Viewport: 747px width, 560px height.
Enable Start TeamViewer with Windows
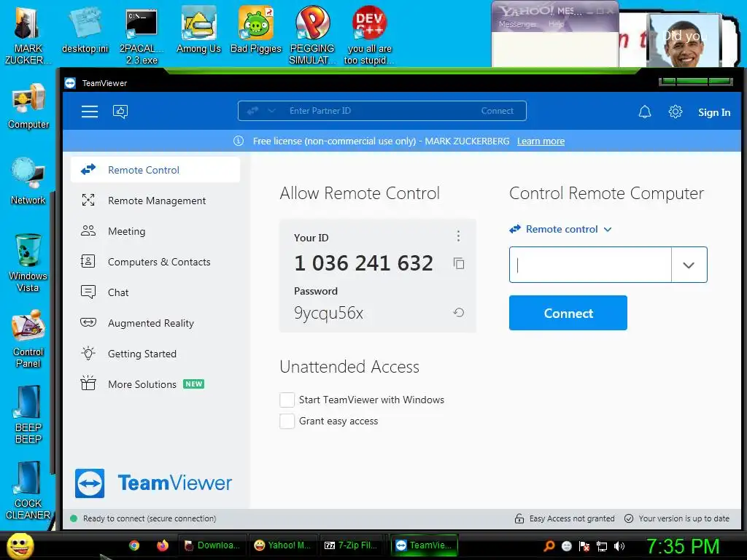tap(287, 400)
